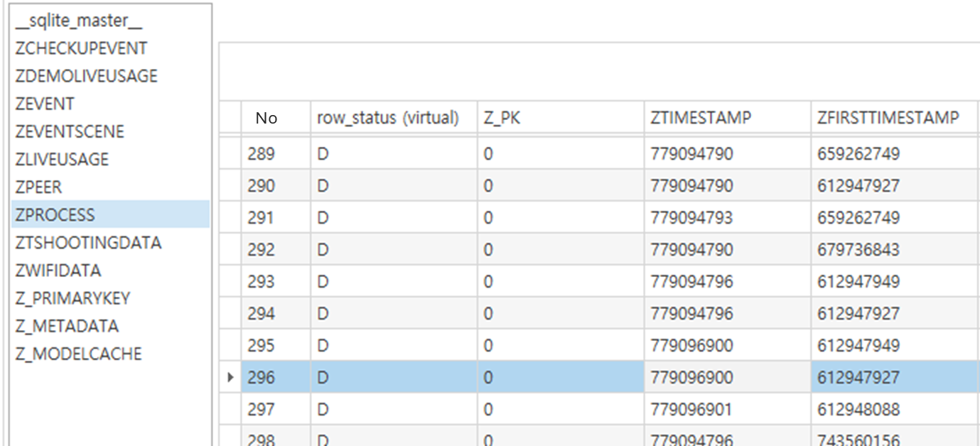Select the ZEVENT table
Screen dimensions: 980x446
coord(45,104)
